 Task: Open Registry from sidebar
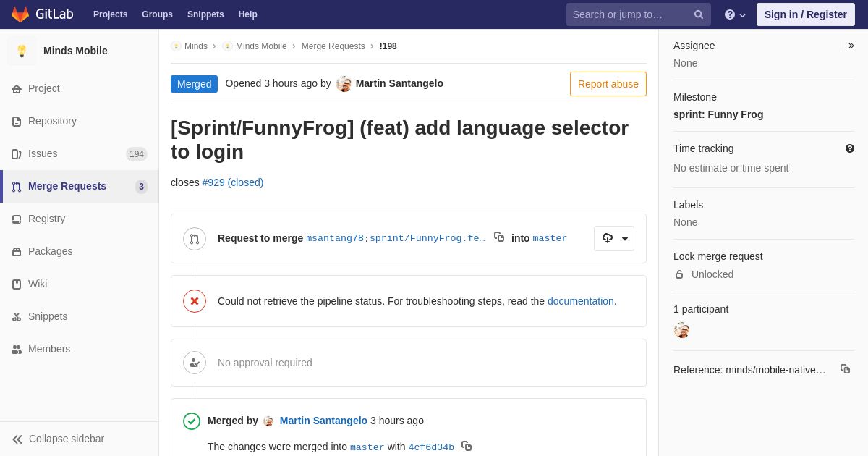(46, 219)
